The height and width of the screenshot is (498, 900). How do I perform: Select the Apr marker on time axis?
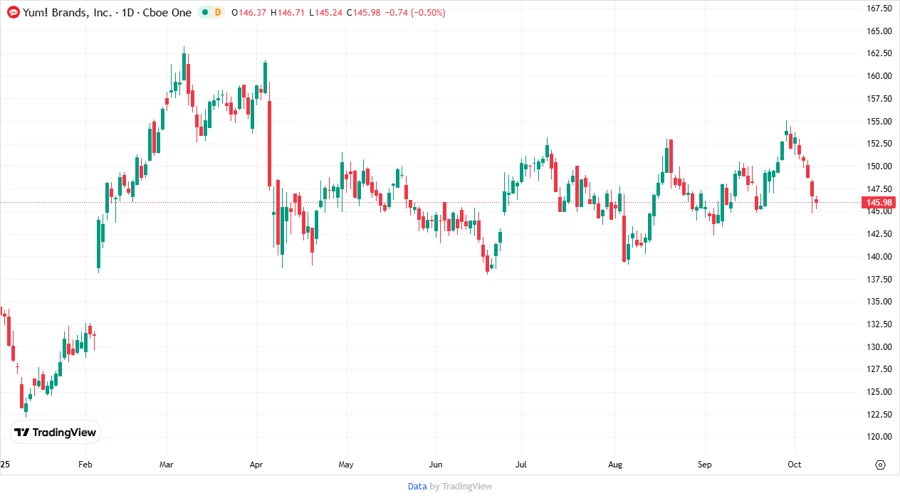tap(257, 465)
